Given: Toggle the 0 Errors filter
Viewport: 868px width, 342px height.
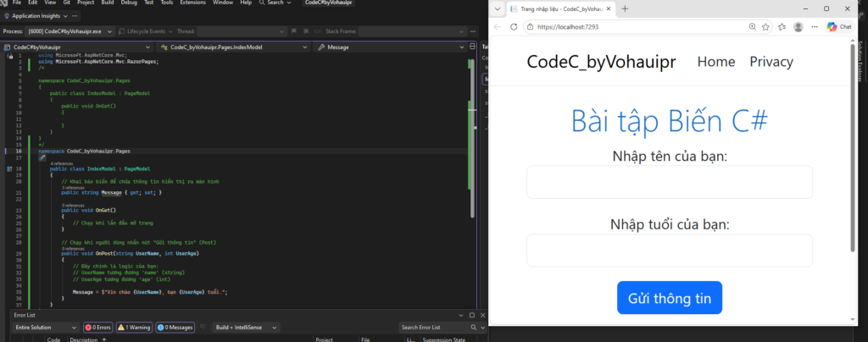Looking at the screenshot, I should point(97,327).
